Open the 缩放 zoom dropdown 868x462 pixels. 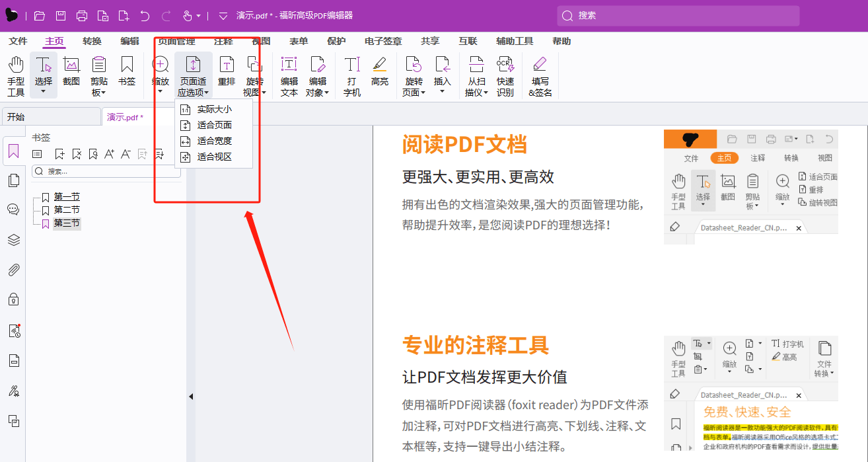pyautogui.click(x=161, y=91)
